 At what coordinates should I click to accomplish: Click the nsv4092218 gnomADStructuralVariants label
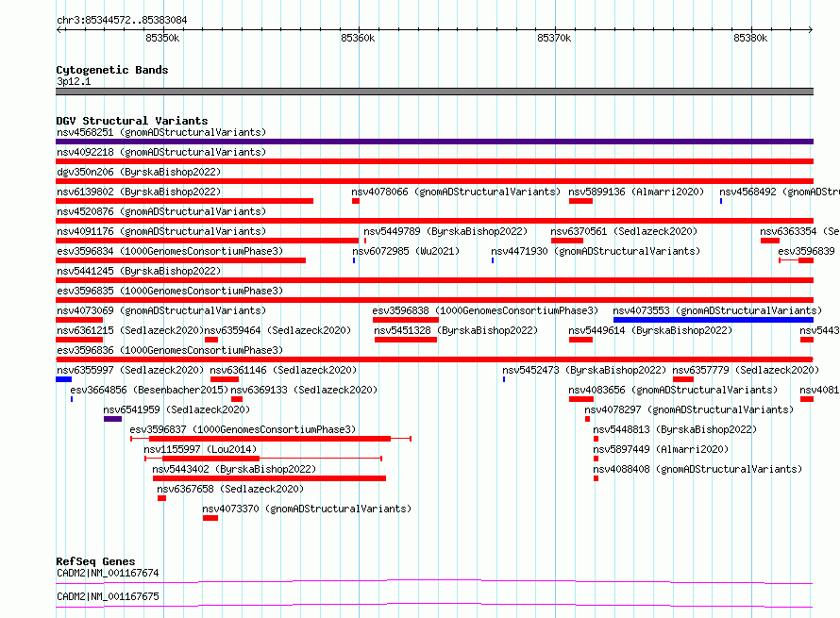pos(161,152)
